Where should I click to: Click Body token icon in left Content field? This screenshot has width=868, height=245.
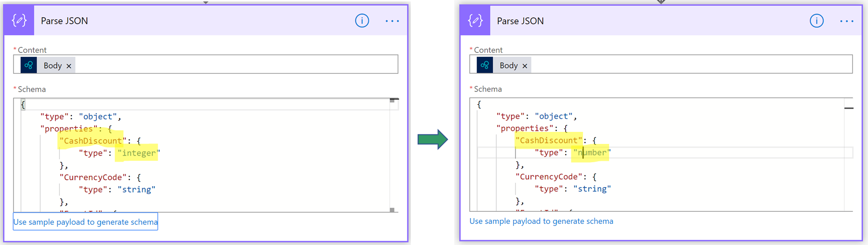pos(29,65)
